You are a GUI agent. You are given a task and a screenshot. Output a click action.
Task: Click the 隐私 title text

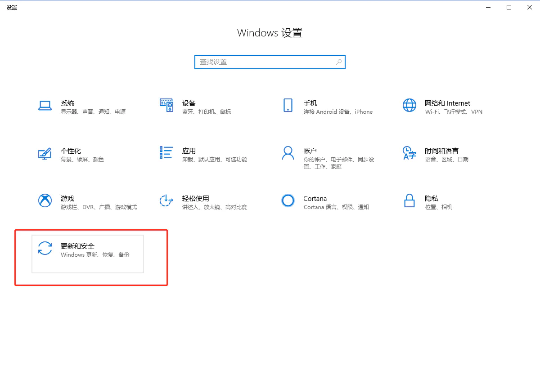click(432, 199)
